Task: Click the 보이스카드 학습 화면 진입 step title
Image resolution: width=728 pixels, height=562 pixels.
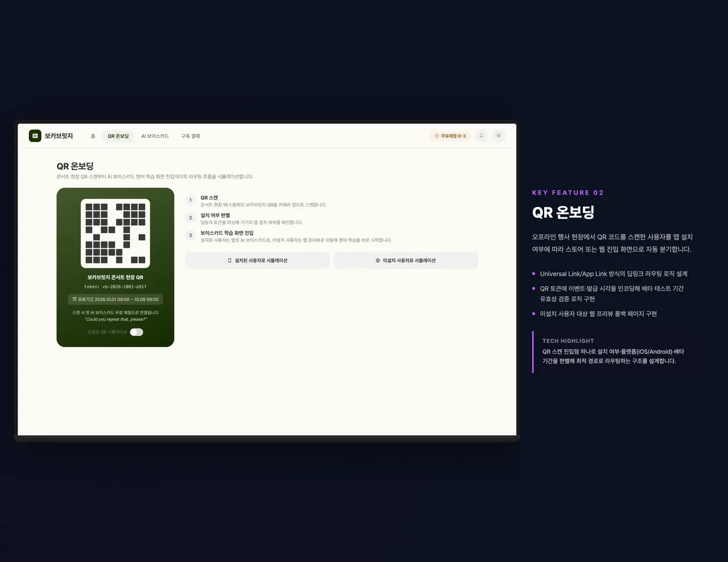Action: click(227, 233)
